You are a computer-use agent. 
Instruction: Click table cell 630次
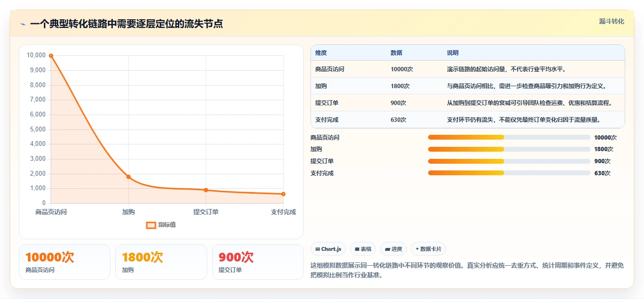(399, 120)
